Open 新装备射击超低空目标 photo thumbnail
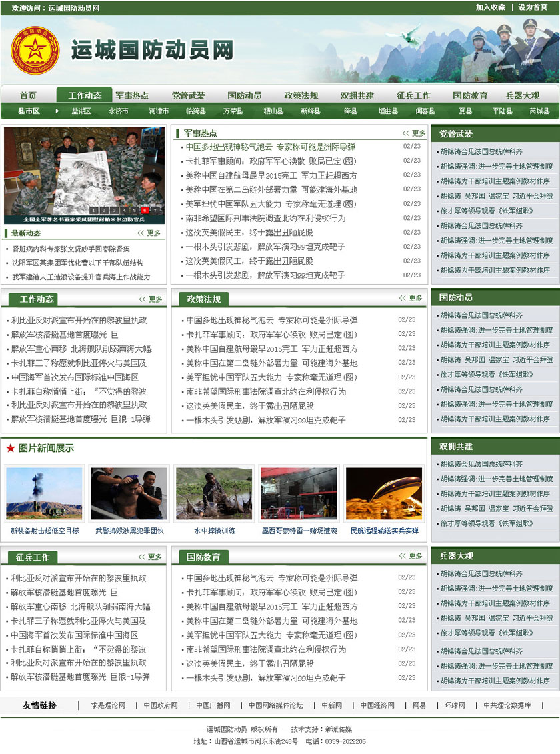This screenshot has height=754, width=560. coord(44,493)
